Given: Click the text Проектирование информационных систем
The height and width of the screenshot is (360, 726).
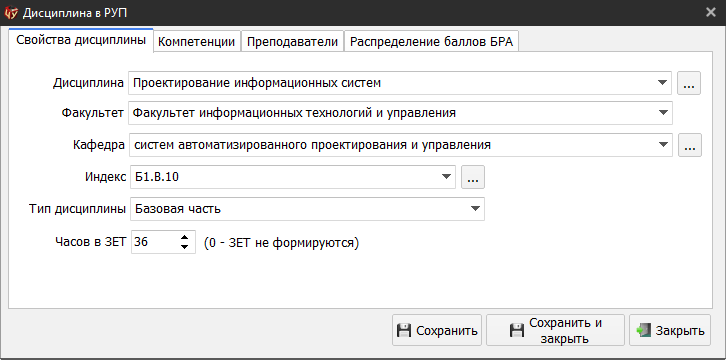Looking at the screenshot, I should click(257, 83).
